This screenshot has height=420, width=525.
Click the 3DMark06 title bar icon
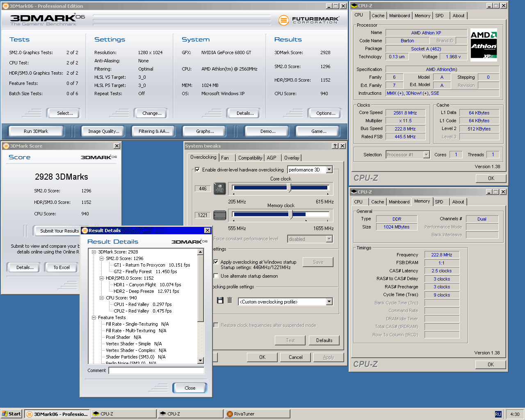click(6, 6)
